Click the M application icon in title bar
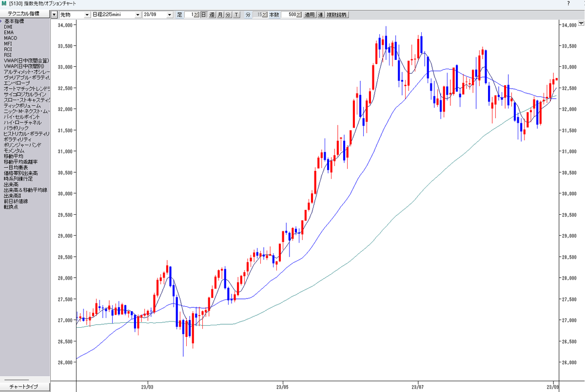585x392 pixels. (x=4, y=3)
